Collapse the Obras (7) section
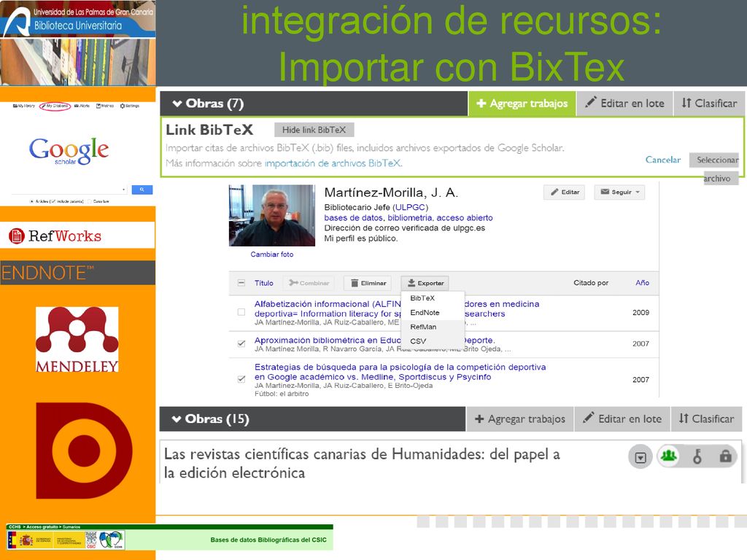Viewport: 747px width, 560px height. [177, 104]
